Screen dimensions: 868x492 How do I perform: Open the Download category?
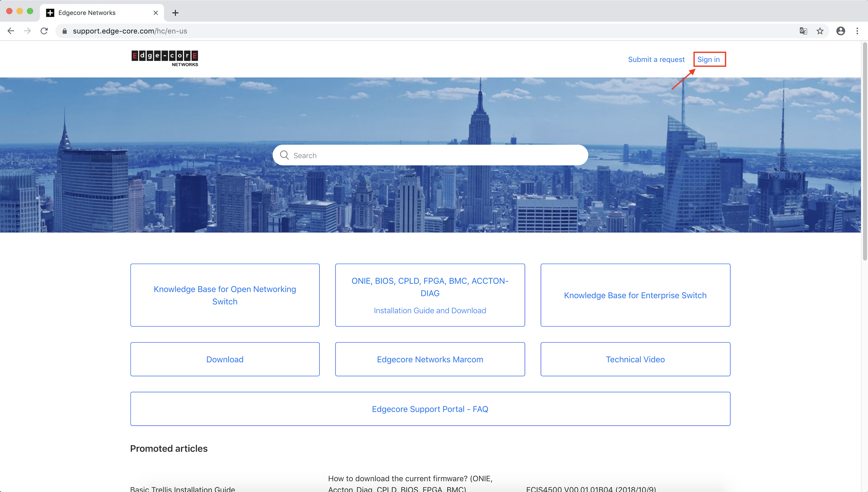[x=225, y=359]
